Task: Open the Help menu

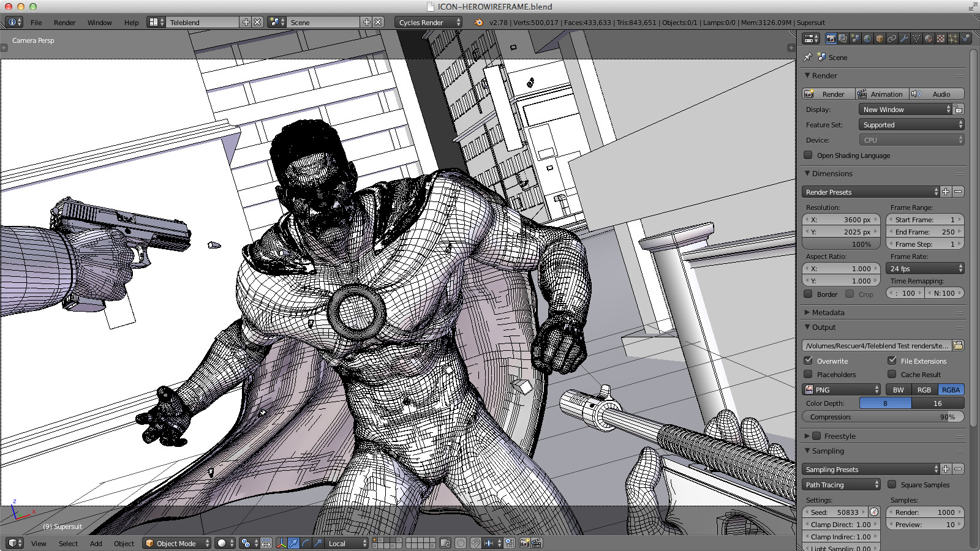Action: coord(131,23)
